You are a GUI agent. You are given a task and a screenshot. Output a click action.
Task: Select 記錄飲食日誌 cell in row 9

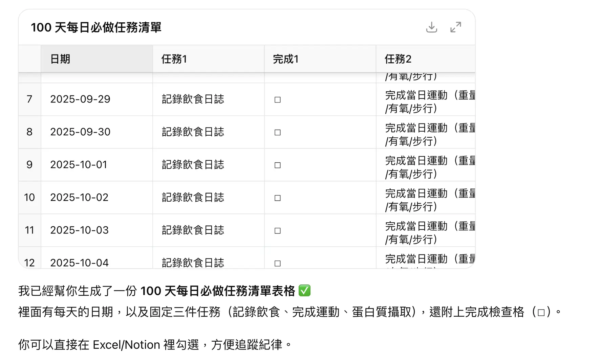pyautogui.click(x=193, y=165)
